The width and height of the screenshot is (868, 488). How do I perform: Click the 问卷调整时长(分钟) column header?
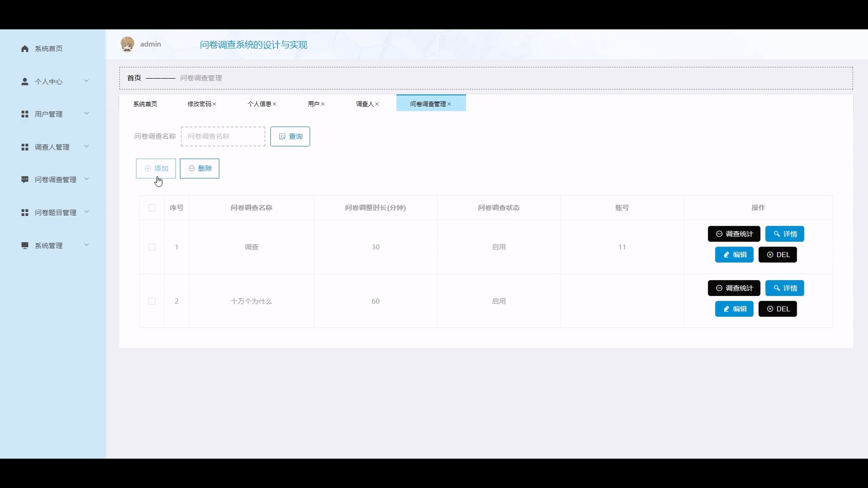(x=375, y=208)
